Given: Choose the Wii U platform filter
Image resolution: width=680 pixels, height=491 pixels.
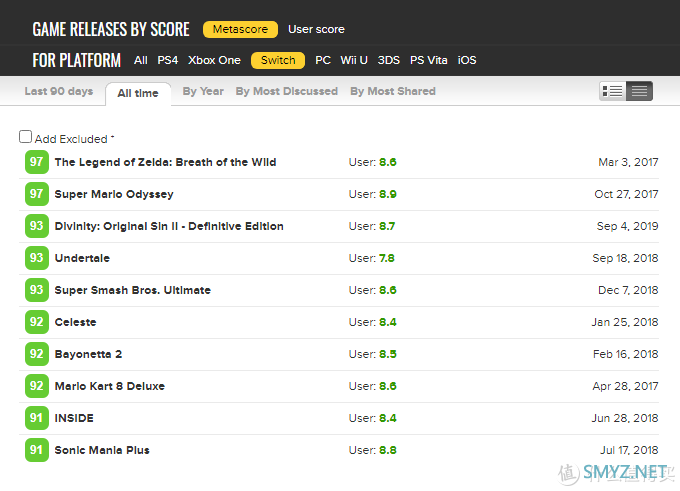Looking at the screenshot, I should coord(354,60).
